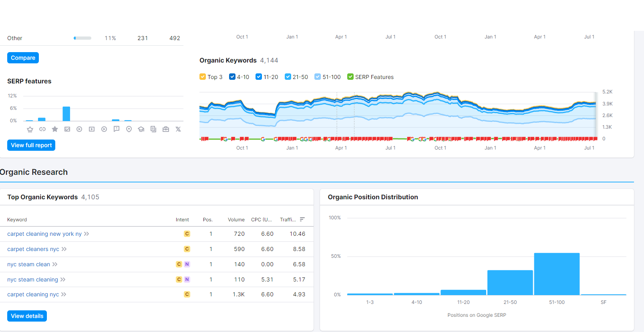Expand chevrons next to carpet cleaning nyc
Screen dimensions: 644x332
coord(64,294)
